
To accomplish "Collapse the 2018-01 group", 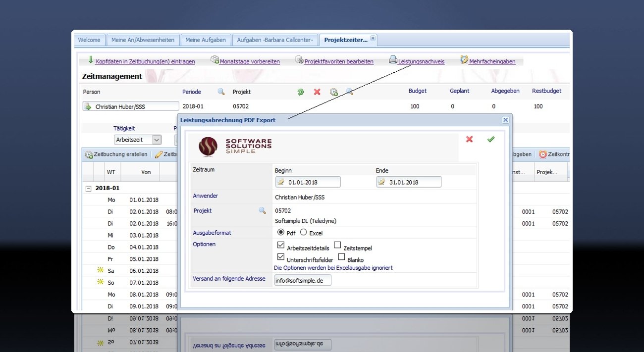I will click(x=89, y=189).
